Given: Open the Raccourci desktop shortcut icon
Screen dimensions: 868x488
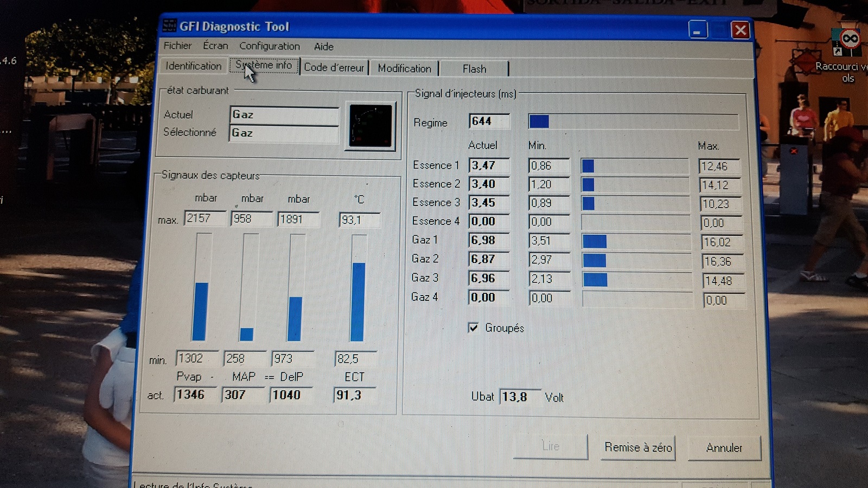Looking at the screenshot, I should coord(848,42).
